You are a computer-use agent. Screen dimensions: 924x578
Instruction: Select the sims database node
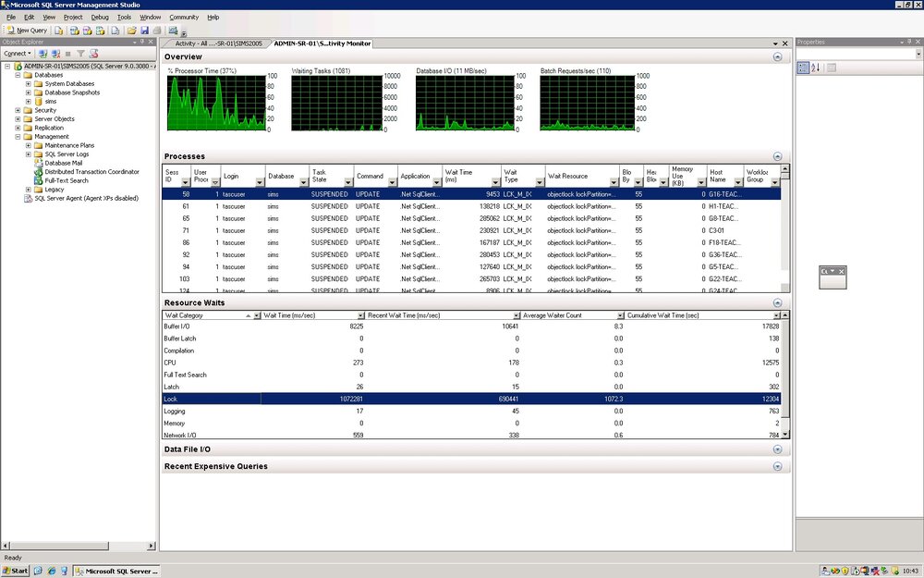(51, 102)
